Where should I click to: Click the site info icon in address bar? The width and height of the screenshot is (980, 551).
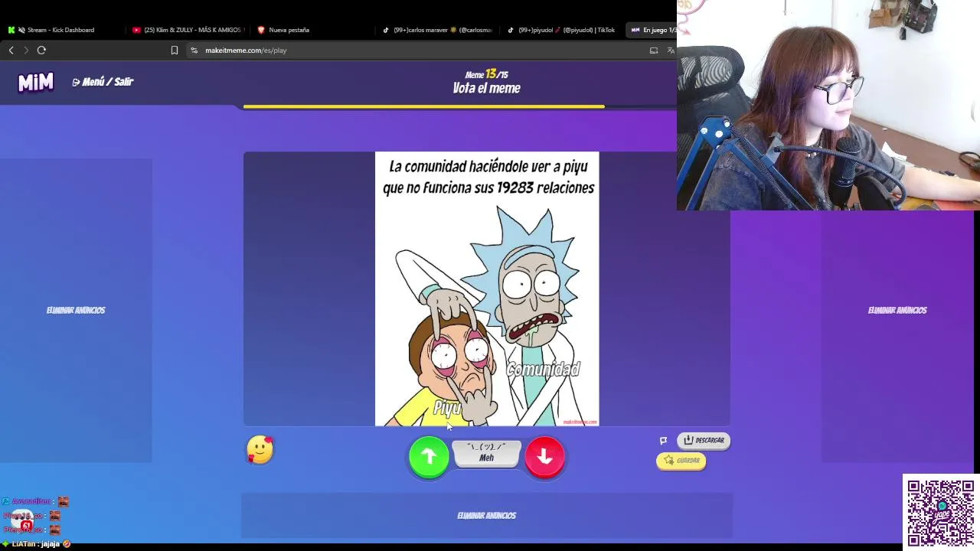click(x=194, y=51)
